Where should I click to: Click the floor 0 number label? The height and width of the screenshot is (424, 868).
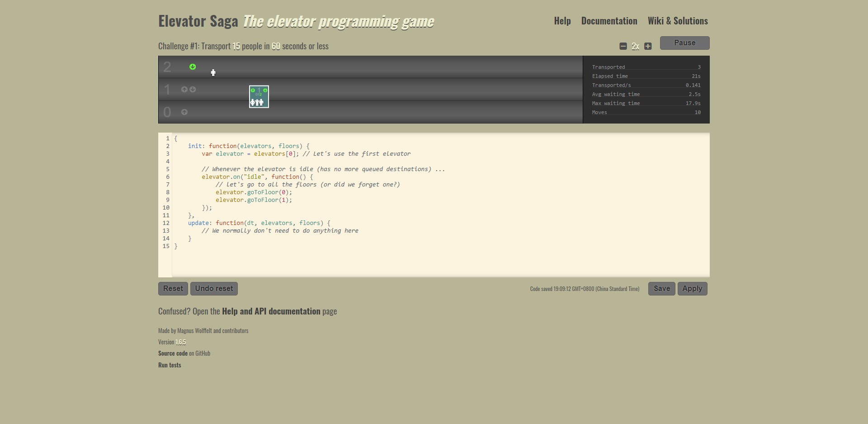(x=167, y=112)
